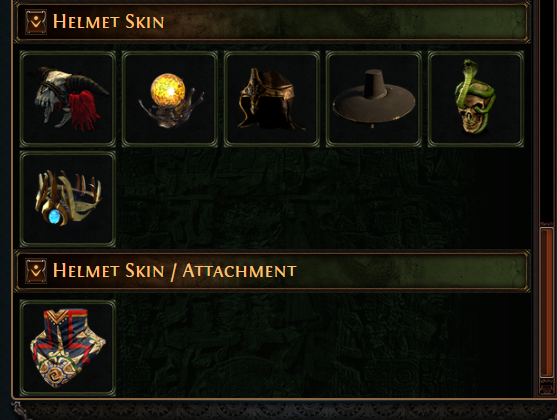This screenshot has width=557, height=420.
Task: Collapse the Helmet Skin / Attachment section arrow
Action: (36, 271)
